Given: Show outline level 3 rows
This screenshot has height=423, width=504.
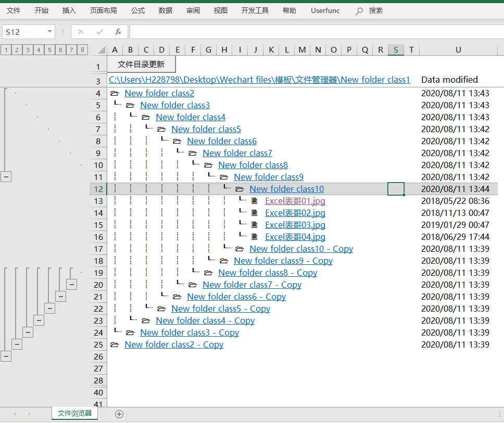Looking at the screenshot, I should pos(28,50).
